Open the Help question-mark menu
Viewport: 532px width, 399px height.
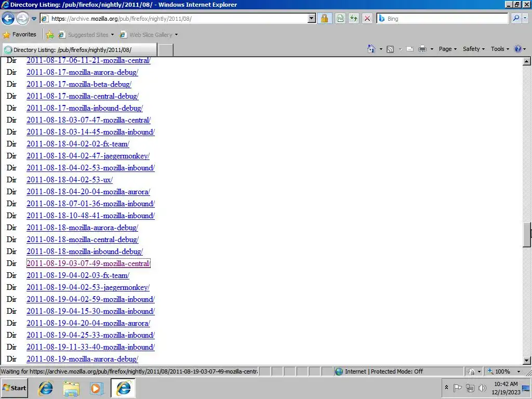click(520, 49)
